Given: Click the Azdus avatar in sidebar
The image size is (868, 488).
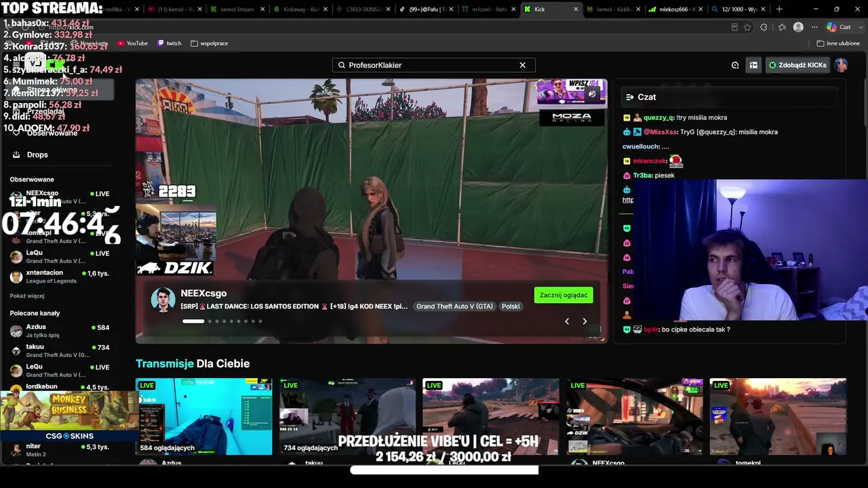Looking at the screenshot, I should click(x=16, y=331).
